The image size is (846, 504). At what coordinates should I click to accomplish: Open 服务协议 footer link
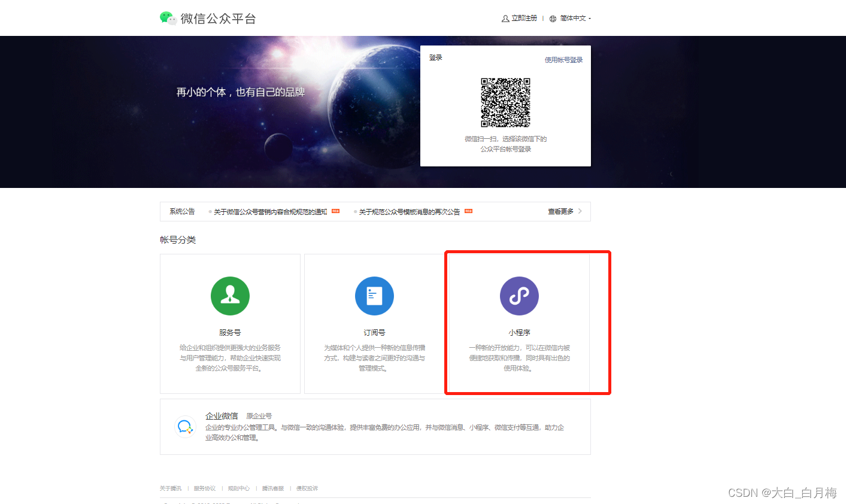coord(205,488)
